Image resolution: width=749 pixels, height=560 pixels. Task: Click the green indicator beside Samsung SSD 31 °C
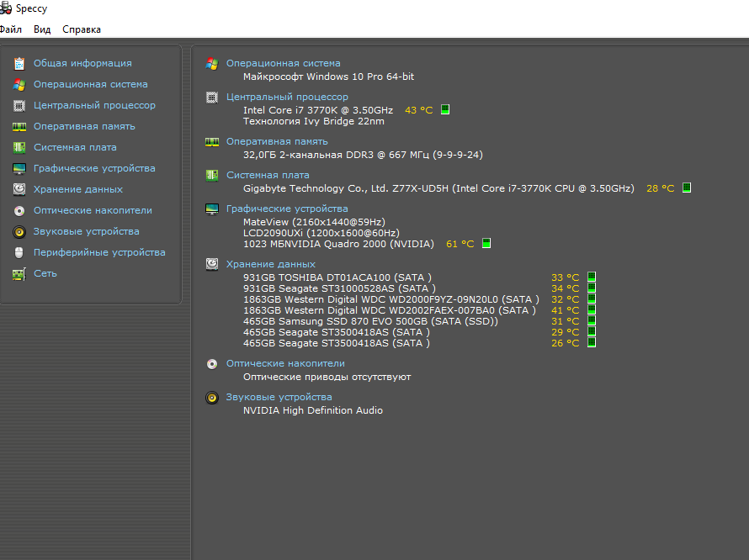click(x=592, y=320)
